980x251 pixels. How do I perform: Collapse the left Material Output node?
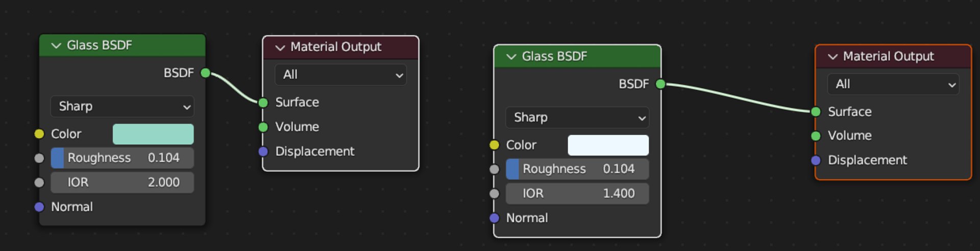point(280,47)
